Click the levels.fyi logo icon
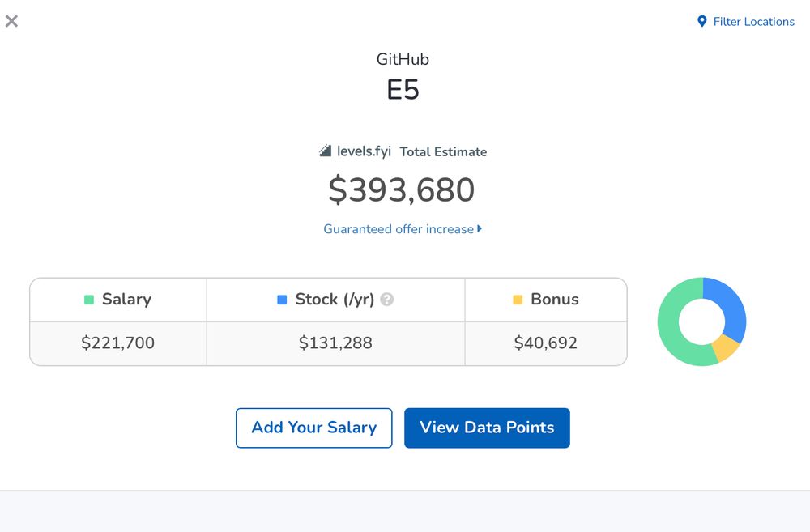The width and height of the screenshot is (810, 532). pyautogui.click(x=326, y=151)
